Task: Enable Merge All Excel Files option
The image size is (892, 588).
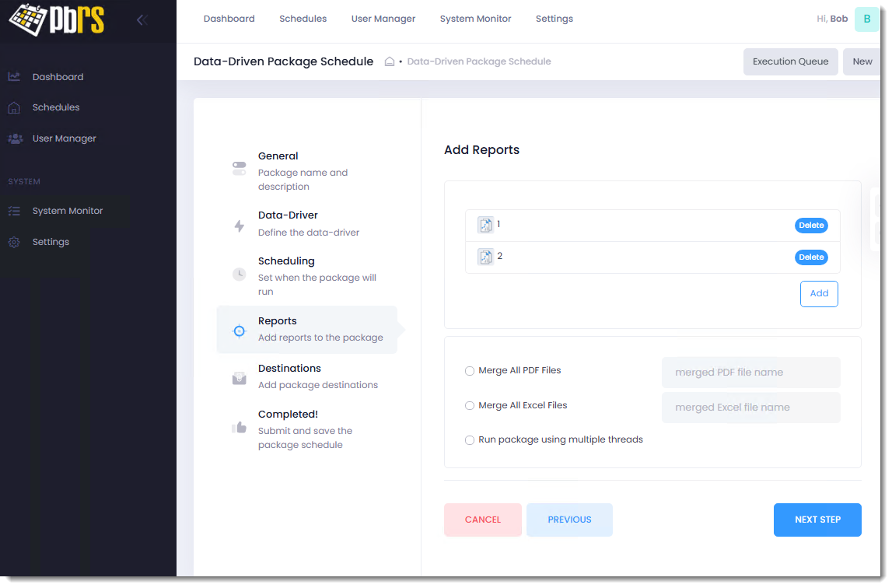Action: point(470,406)
